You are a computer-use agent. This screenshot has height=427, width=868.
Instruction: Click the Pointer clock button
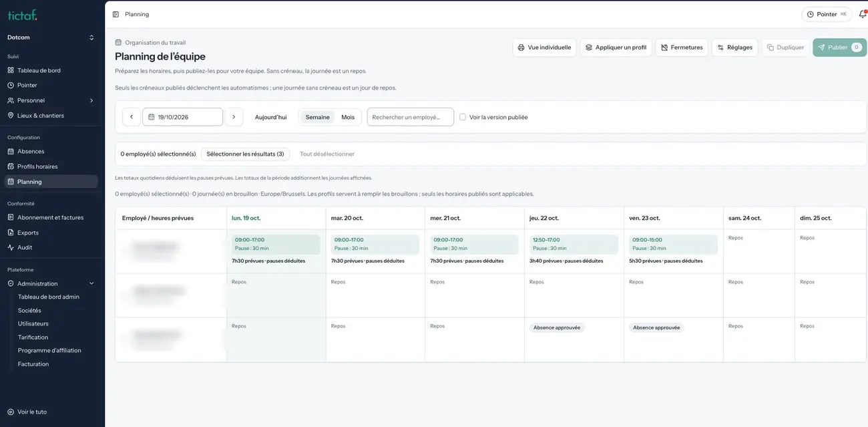coord(827,14)
